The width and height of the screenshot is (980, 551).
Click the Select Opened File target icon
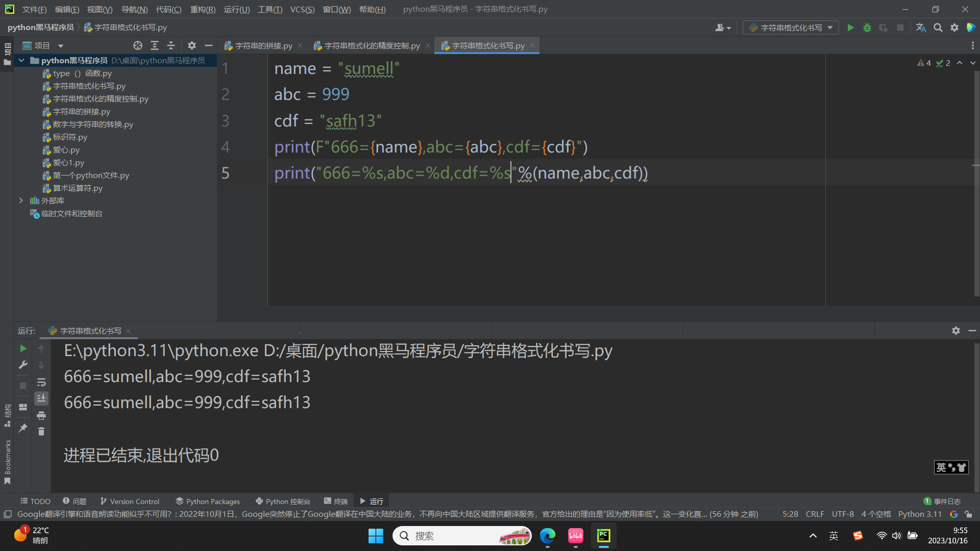(137, 45)
